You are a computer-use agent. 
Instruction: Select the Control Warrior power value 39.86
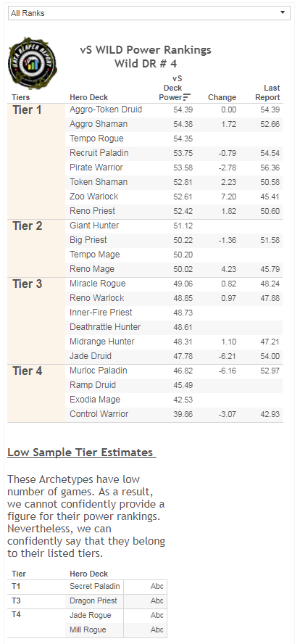[183, 414]
